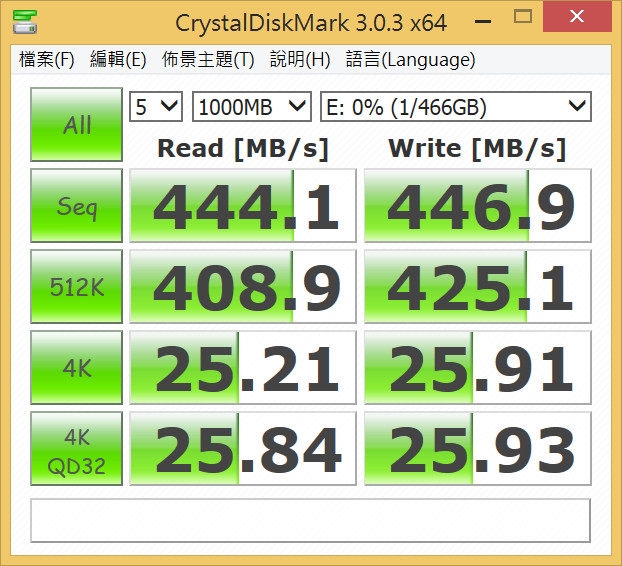Select the 4K write result 25.91
The image size is (622, 566).
[x=478, y=367]
